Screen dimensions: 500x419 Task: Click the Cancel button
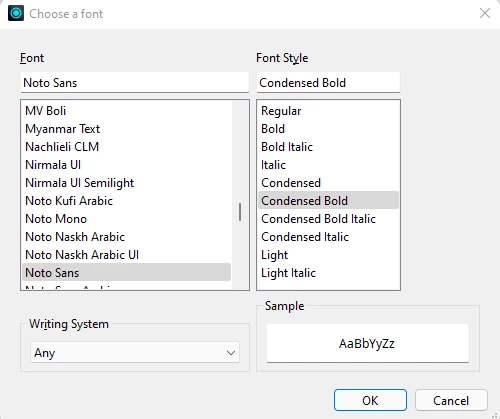click(451, 400)
